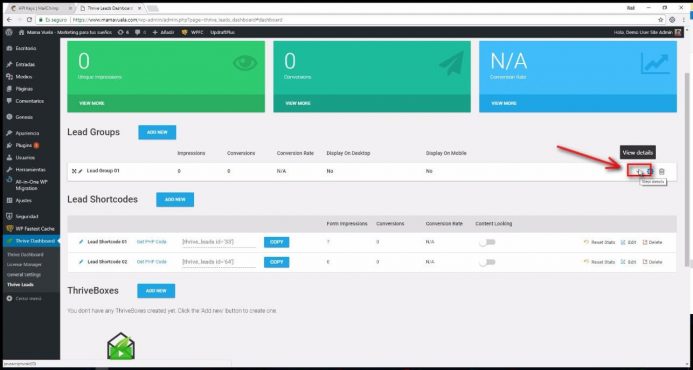Click the pencil icon beside Lead Shortcode 02
The height and width of the screenshot is (370, 693).
(x=81, y=262)
